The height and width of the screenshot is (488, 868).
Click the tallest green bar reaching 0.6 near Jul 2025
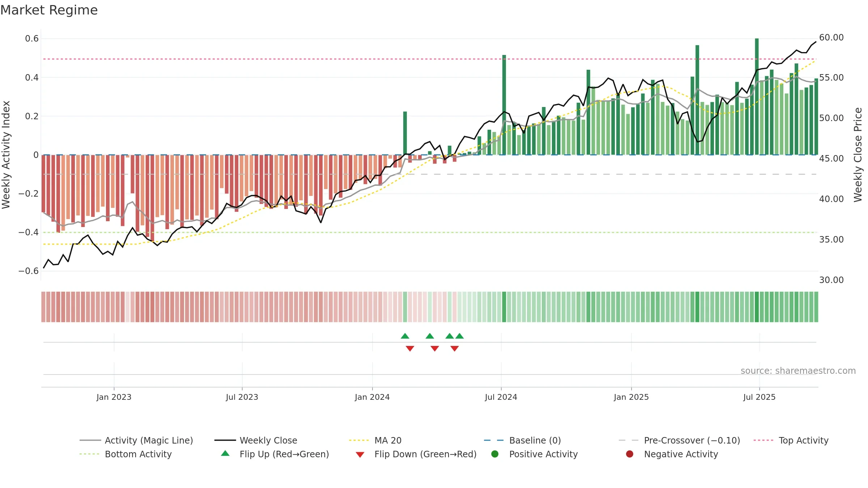point(757,97)
